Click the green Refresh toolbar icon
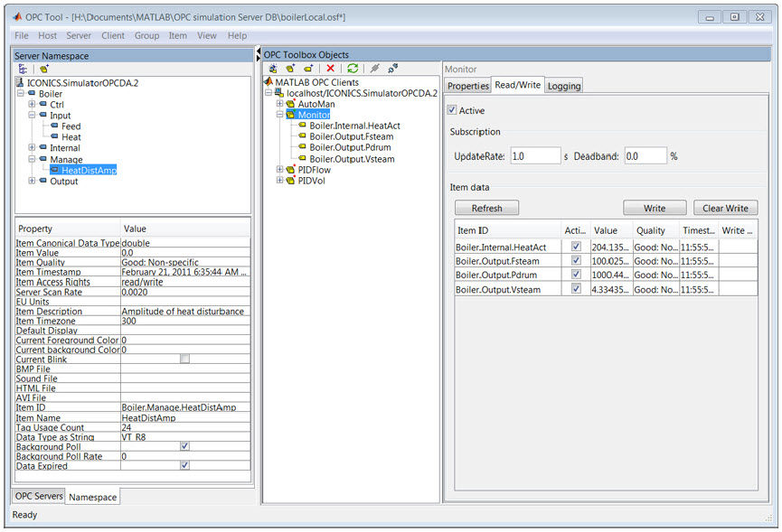 pos(353,68)
